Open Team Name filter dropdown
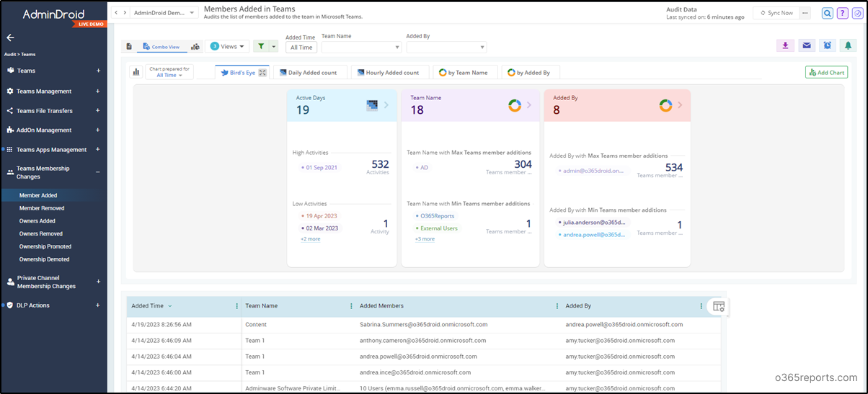868x394 pixels. [x=361, y=47]
